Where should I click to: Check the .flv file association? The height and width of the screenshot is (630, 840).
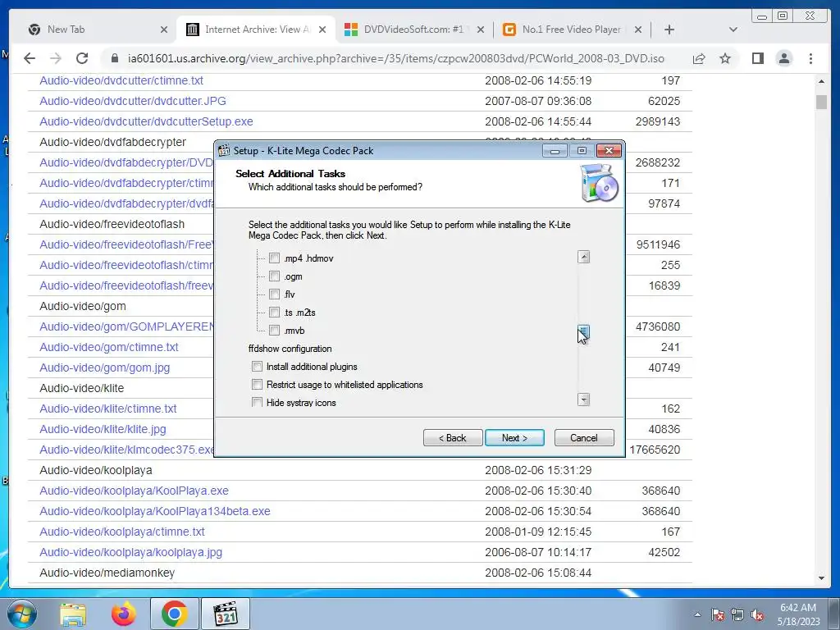click(x=274, y=294)
